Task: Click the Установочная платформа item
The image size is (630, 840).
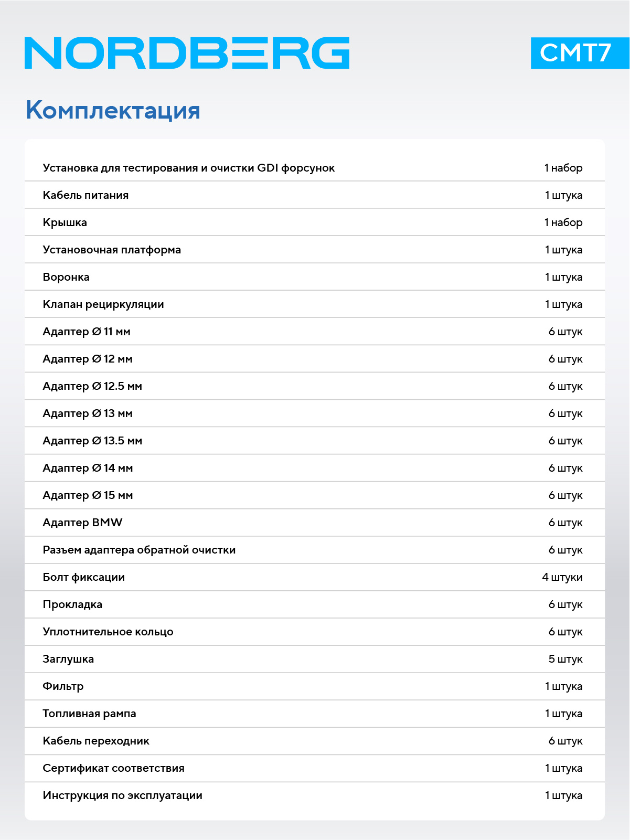Action: click(x=112, y=250)
